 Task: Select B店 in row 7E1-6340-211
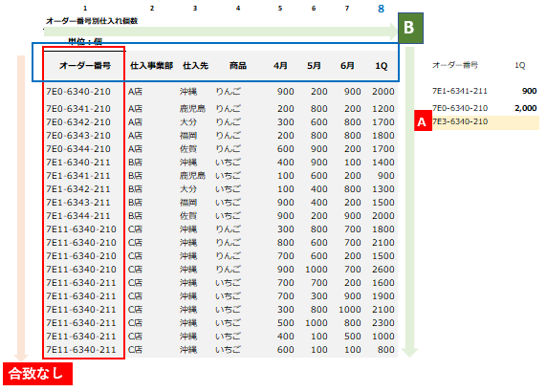coord(135,163)
